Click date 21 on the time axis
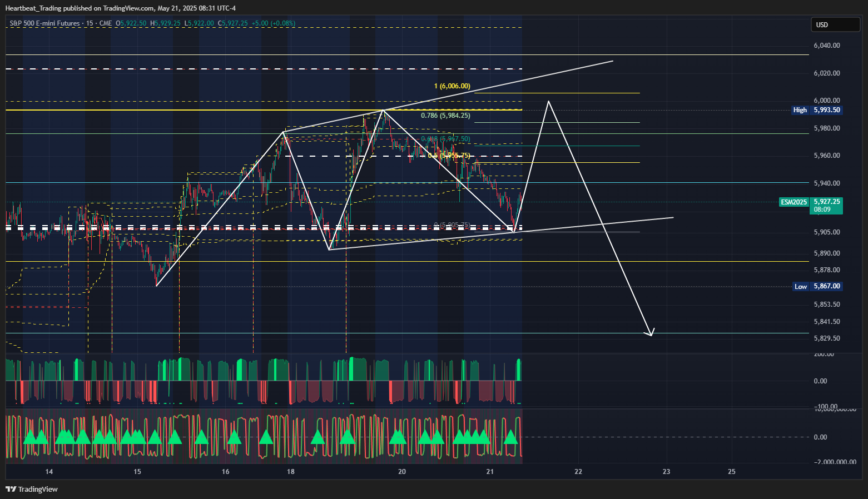Viewport: 868px width, 499px height. (x=490, y=472)
